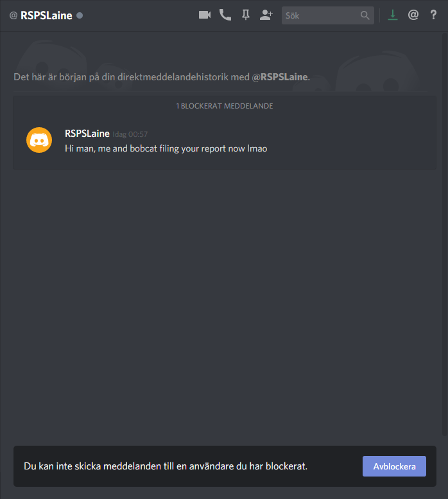
Task: Add friends to DM via person-plus icon
Action: tap(266, 15)
